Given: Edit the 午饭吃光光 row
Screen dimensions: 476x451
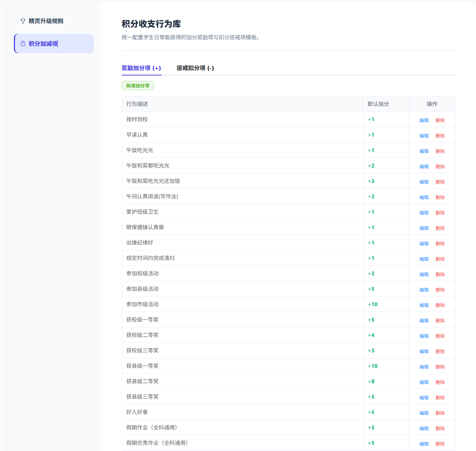Looking at the screenshot, I should [424, 151].
